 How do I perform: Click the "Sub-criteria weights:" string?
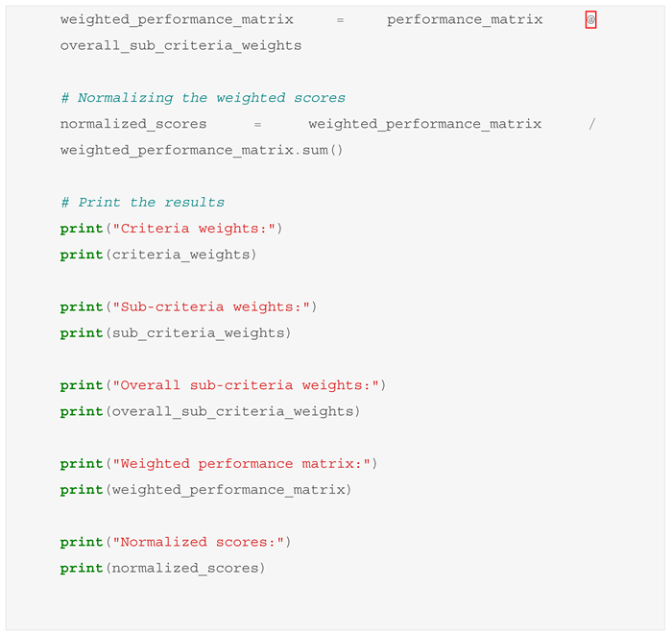[x=213, y=307]
